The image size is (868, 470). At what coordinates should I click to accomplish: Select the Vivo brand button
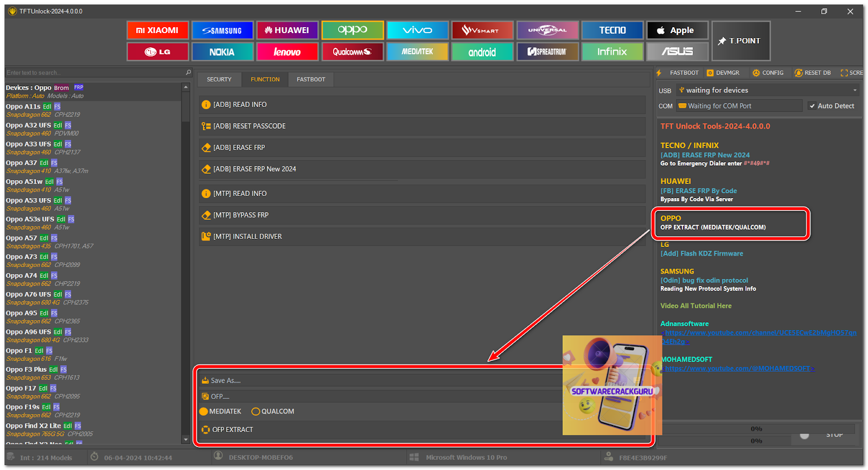click(418, 30)
